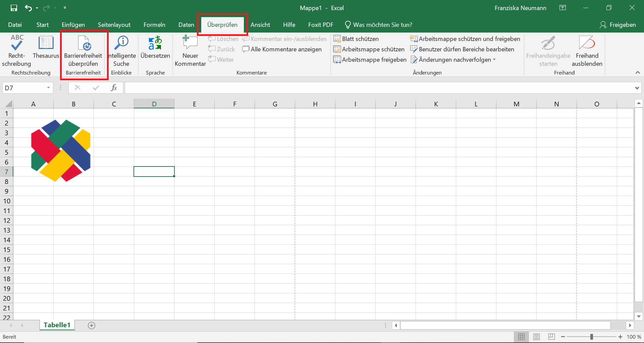Save the workbook via quick access icon
This screenshot has width=644, height=343.
tap(14, 8)
